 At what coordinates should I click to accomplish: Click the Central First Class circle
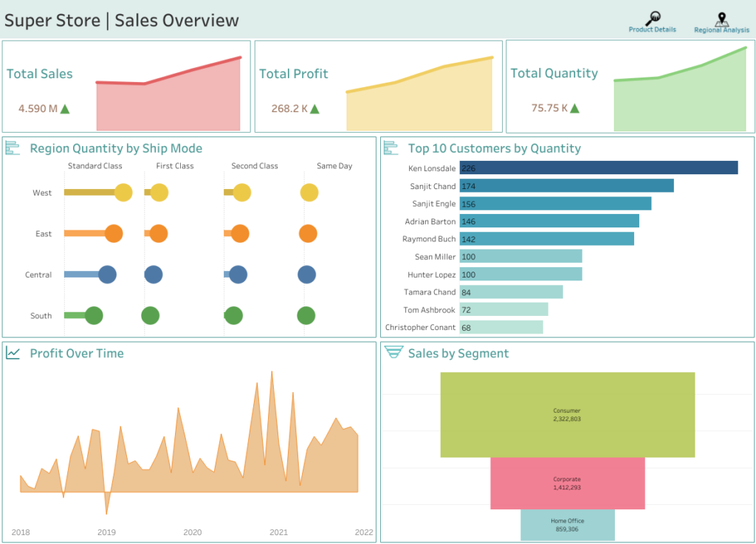154,275
